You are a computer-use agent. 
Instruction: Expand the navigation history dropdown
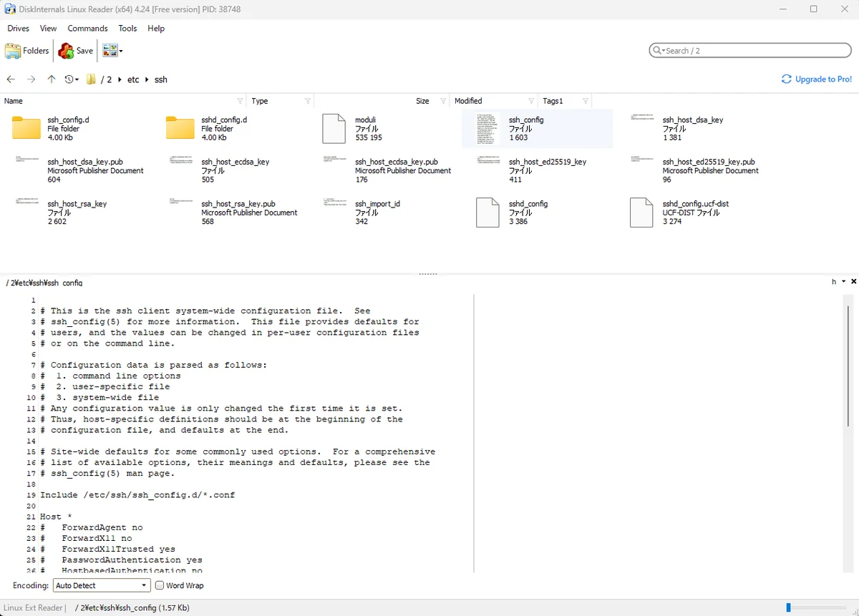click(x=72, y=79)
